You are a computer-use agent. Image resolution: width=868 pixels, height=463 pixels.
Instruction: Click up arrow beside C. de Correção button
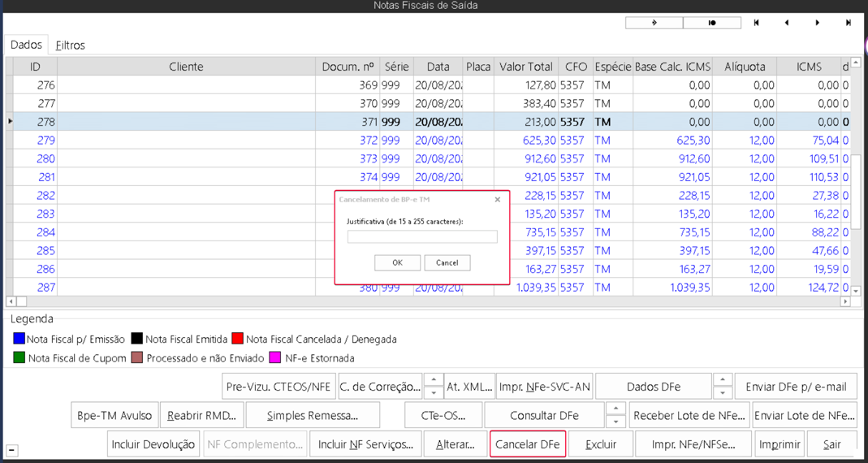coord(434,380)
